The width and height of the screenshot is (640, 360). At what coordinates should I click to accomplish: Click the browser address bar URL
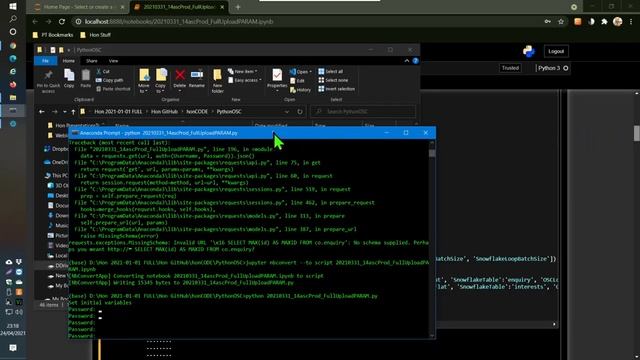click(179, 22)
